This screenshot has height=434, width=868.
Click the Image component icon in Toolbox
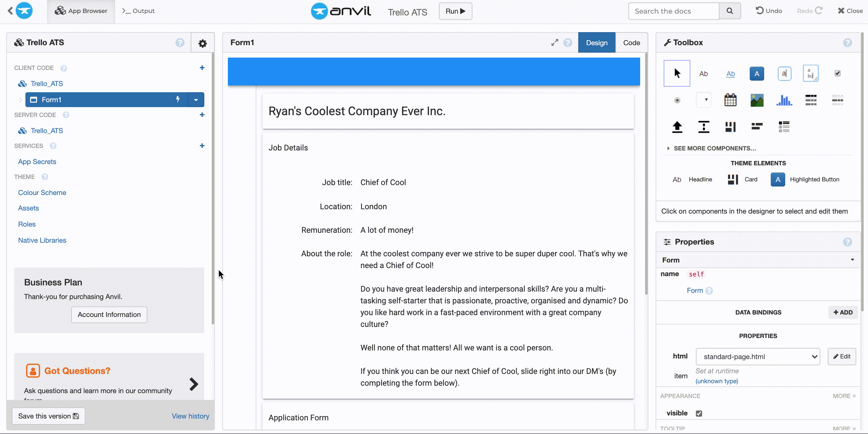click(x=757, y=100)
